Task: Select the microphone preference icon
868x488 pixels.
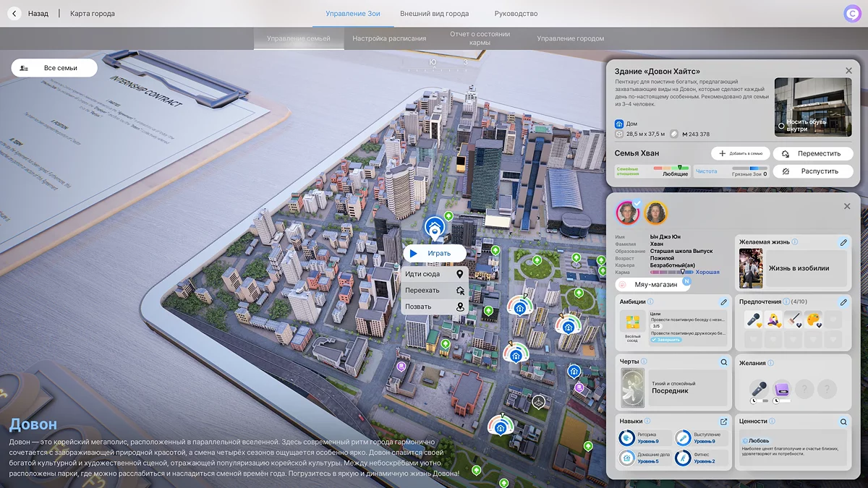Action: (x=752, y=320)
